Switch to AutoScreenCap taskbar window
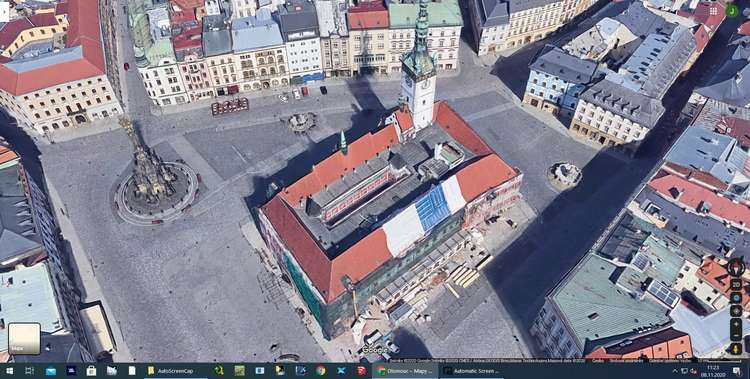 [x=175, y=371]
